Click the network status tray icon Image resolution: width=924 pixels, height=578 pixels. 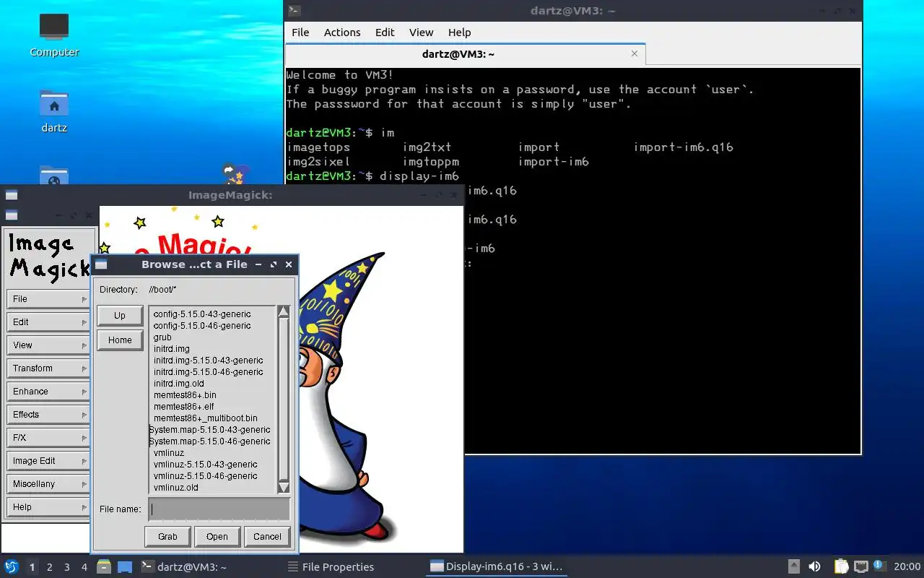[860, 566]
